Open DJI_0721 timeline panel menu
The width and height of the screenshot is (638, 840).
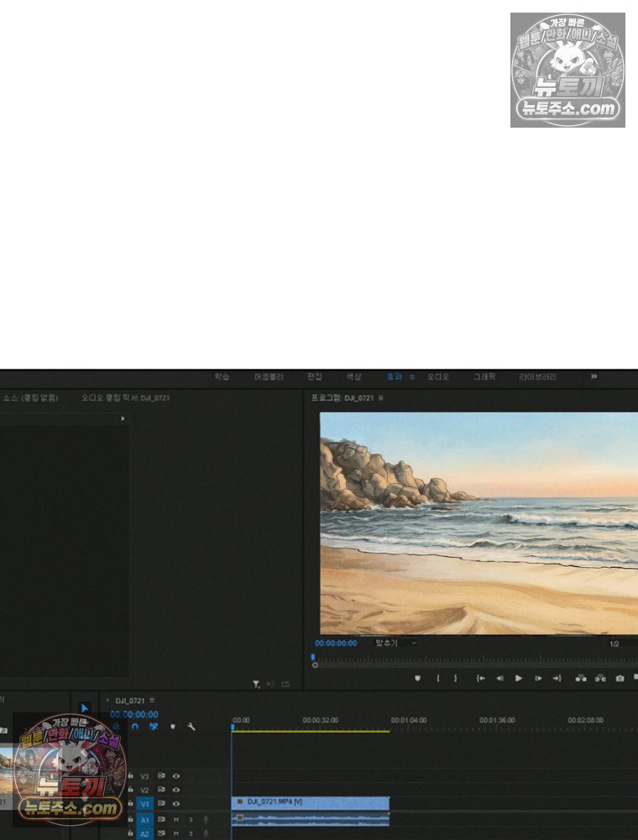(152, 701)
